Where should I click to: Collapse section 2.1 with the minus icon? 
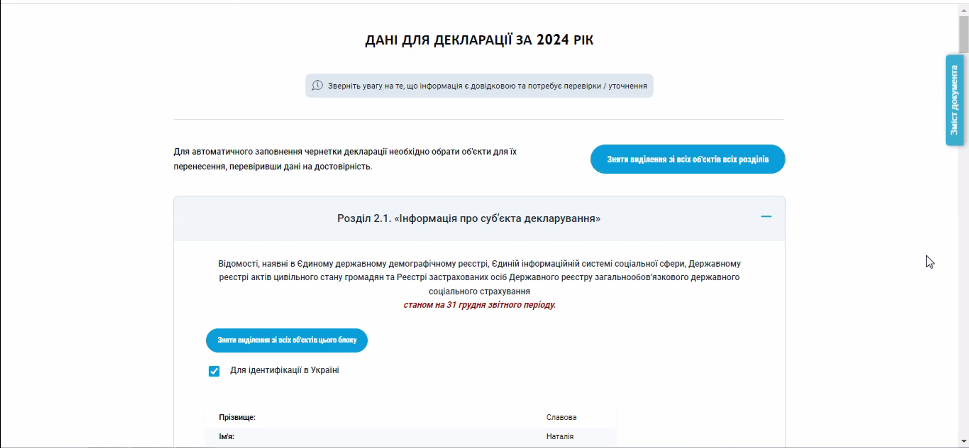(766, 217)
